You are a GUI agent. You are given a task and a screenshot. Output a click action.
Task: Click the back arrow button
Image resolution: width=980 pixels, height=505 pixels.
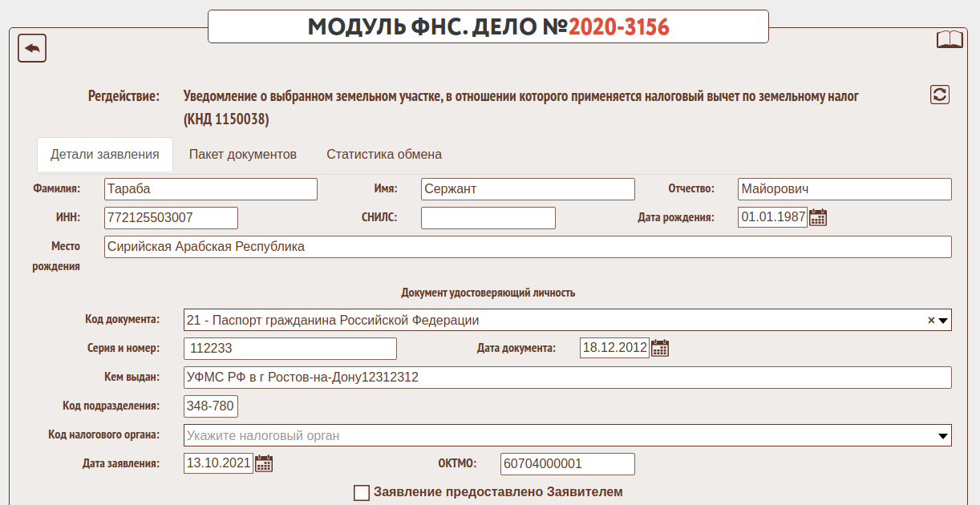(x=32, y=48)
